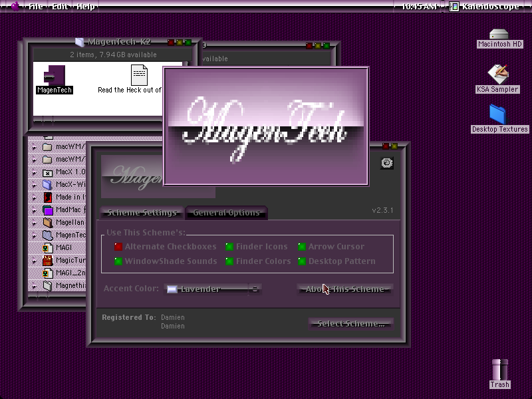Open the Apple menu icon
This screenshot has width=532, height=399.
click(x=15, y=6)
